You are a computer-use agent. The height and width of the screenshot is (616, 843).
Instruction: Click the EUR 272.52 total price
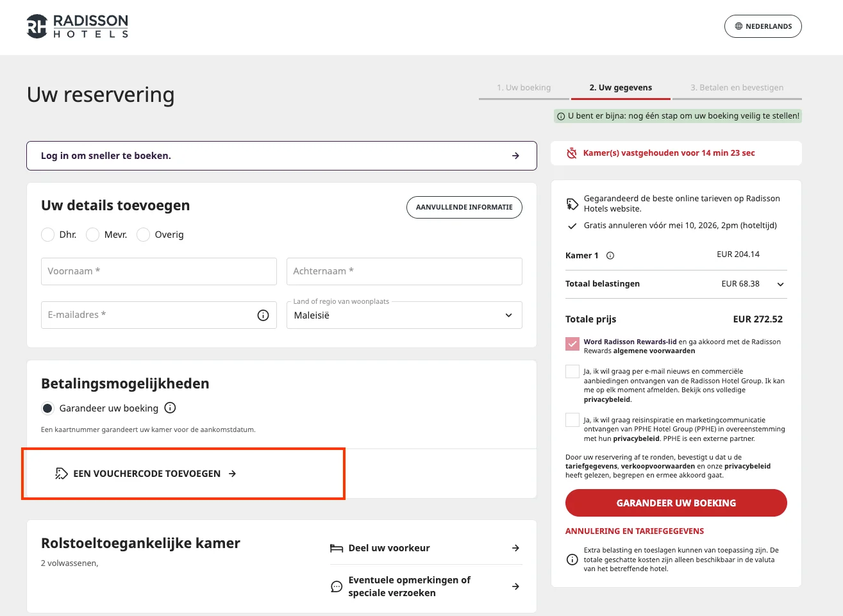click(x=758, y=319)
